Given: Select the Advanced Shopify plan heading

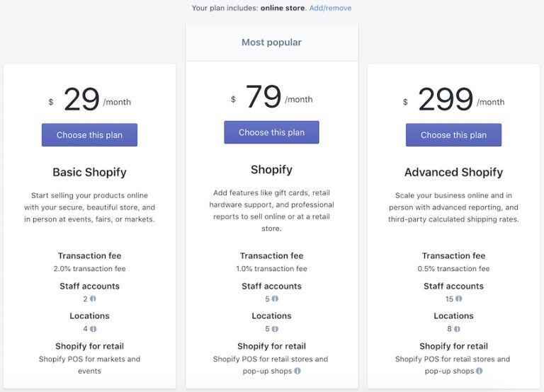Looking at the screenshot, I should [x=453, y=172].
